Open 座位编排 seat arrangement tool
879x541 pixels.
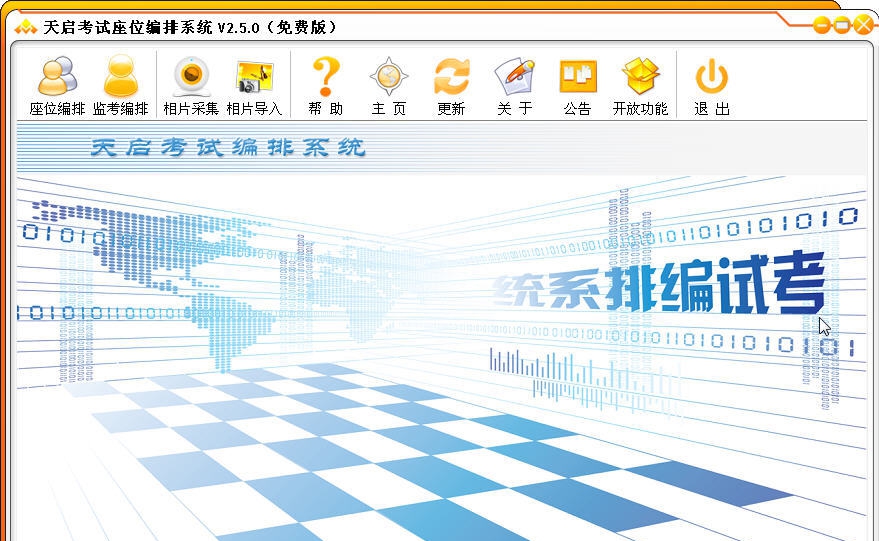(x=57, y=86)
